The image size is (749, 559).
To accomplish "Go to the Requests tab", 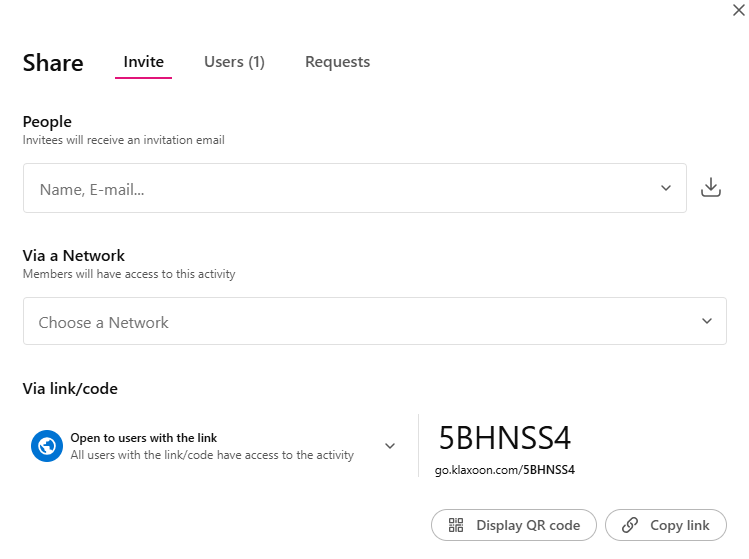I will [337, 62].
